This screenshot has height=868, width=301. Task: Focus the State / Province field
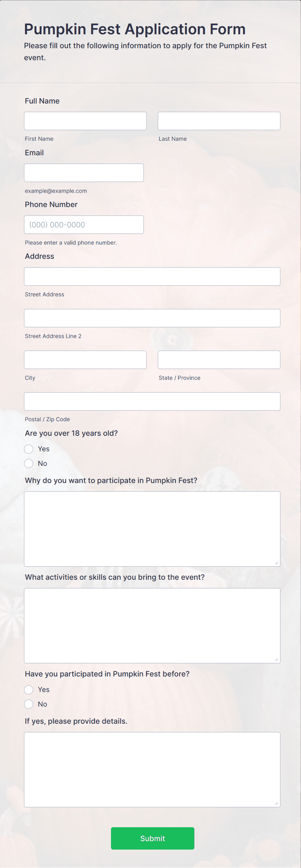pos(219,359)
